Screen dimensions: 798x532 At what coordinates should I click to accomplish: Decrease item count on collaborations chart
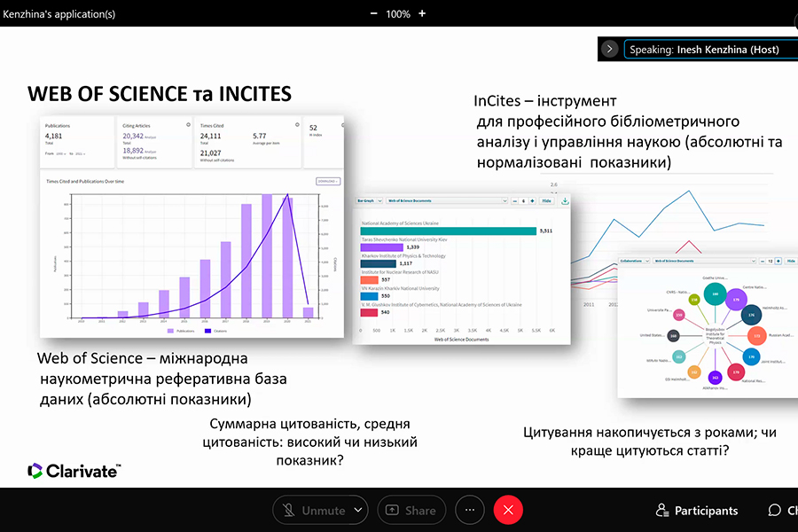point(763,261)
